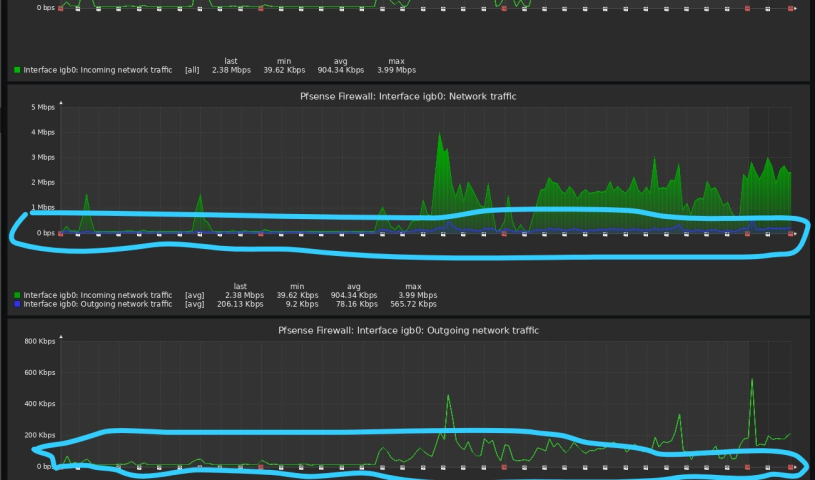Click green swatch beside the '[all]' incoming legend
This screenshot has width=815, height=480.
coord(17,71)
